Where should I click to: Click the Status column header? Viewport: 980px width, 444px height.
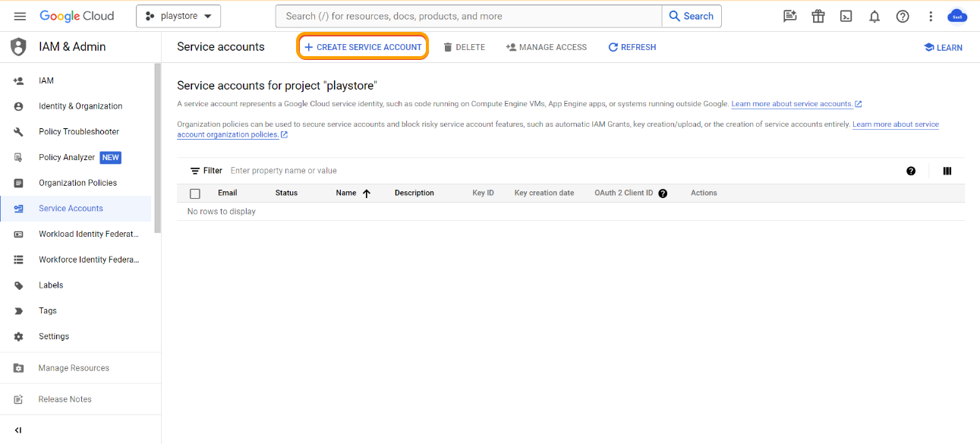point(286,193)
